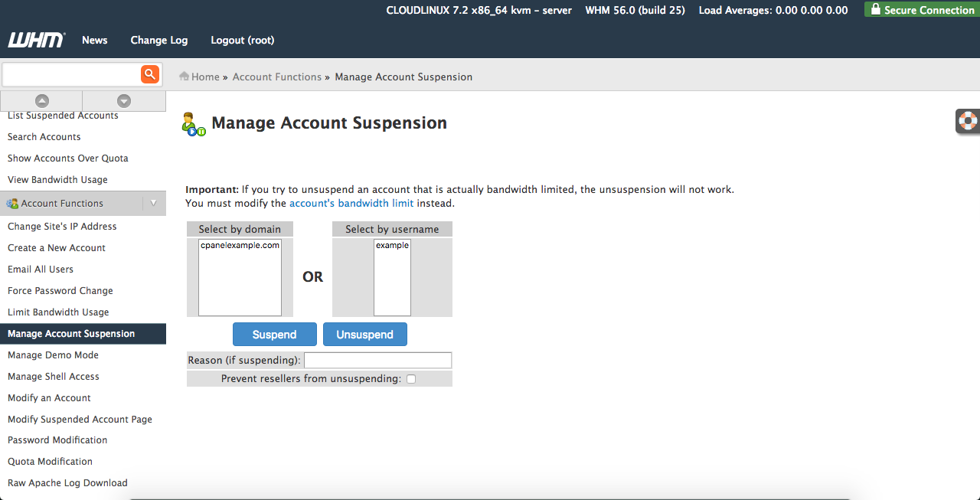Click the sidebar scroll down arrow
This screenshot has height=500, width=980.
[x=124, y=101]
